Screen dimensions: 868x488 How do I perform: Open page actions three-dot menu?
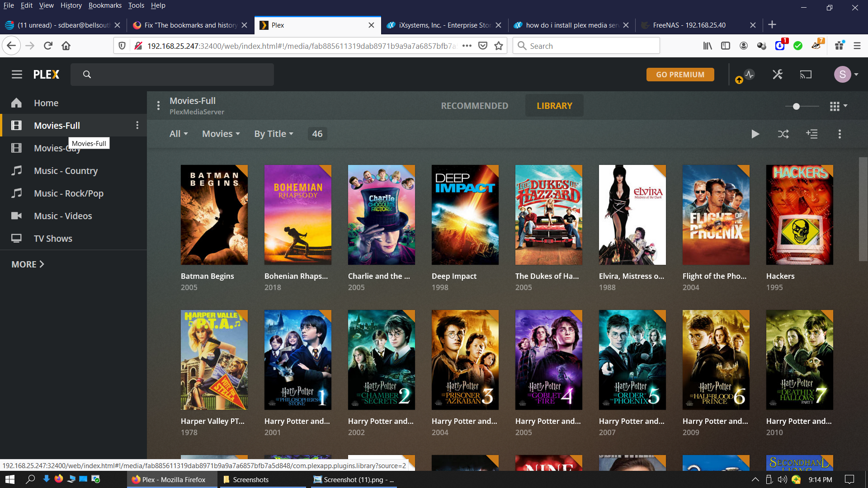(467, 46)
